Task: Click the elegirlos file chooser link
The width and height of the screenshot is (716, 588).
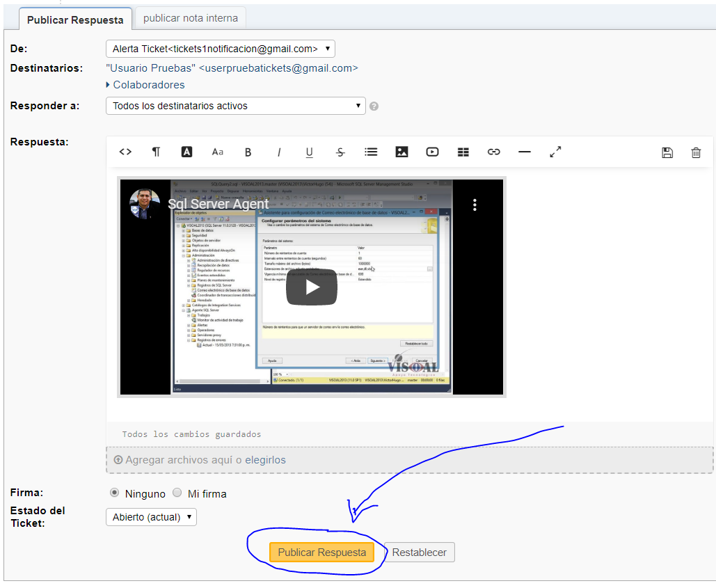Action: click(x=265, y=460)
